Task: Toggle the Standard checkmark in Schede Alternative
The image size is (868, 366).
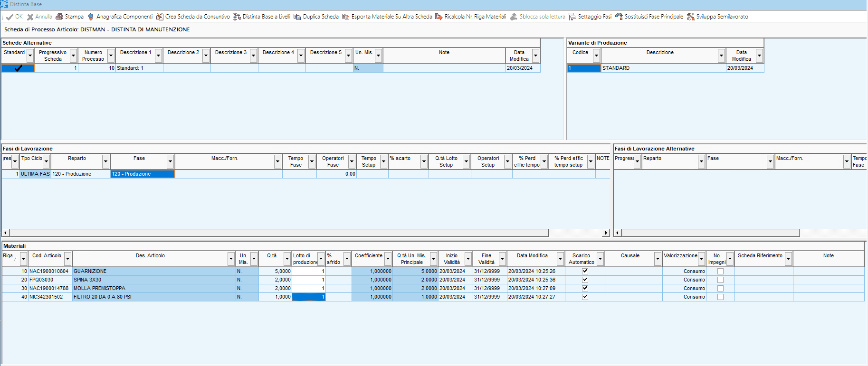Action: point(18,68)
